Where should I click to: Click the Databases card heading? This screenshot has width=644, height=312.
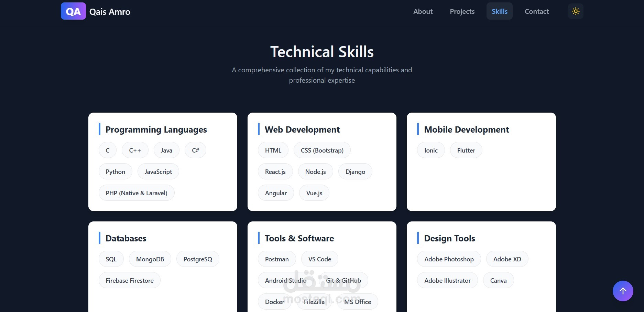tap(126, 238)
